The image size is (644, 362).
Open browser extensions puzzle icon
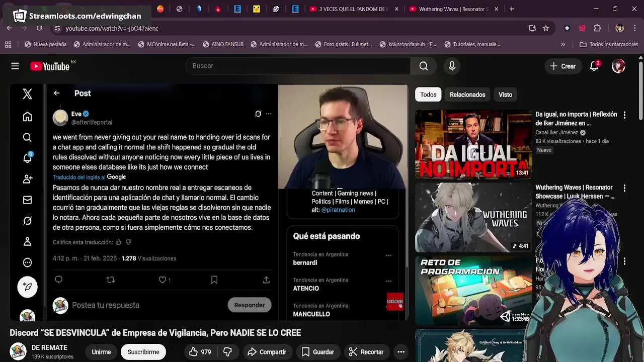tap(597, 28)
